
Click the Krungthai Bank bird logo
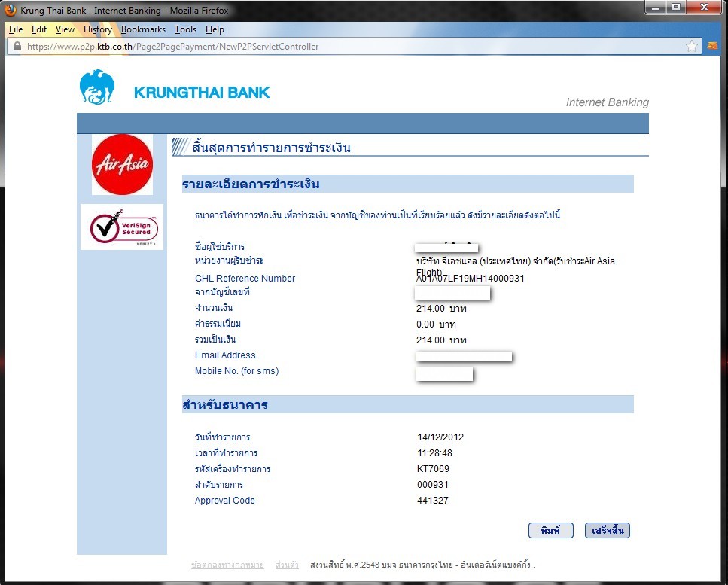(x=97, y=87)
